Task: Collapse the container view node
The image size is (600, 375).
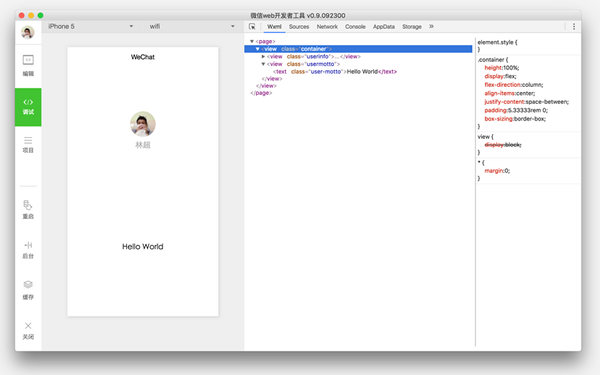Action: click(x=258, y=49)
